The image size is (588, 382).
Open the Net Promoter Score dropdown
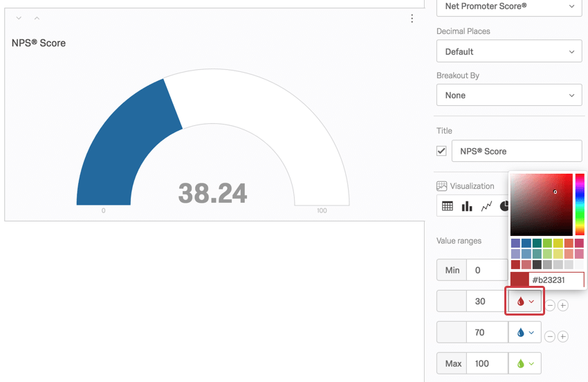click(x=509, y=7)
